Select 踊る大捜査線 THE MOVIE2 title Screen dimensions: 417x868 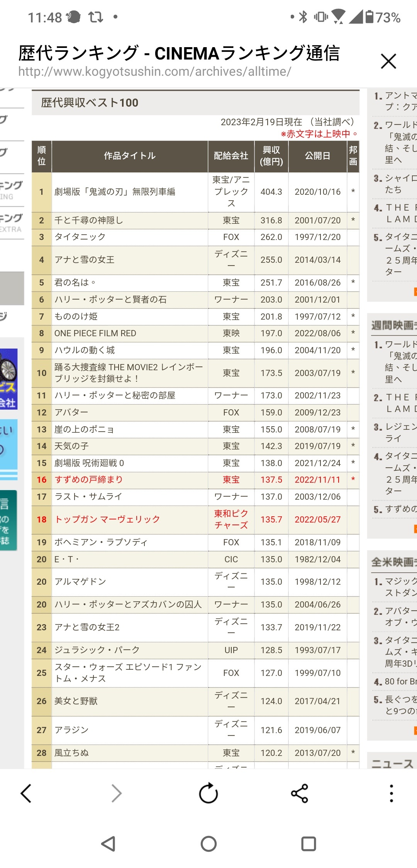click(129, 373)
